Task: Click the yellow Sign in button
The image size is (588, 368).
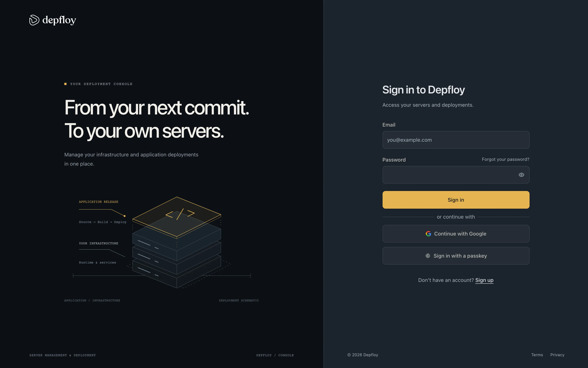Action: click(456, 200)
